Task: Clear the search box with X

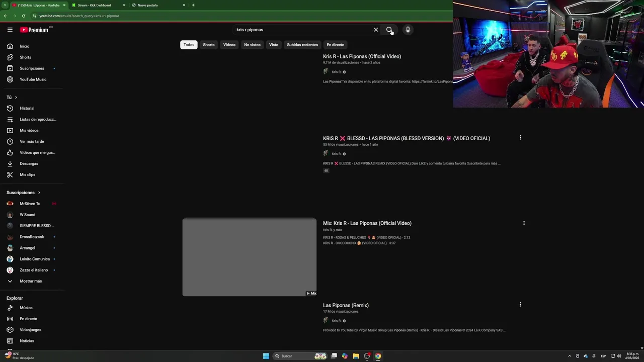Action: pos(376,30)
